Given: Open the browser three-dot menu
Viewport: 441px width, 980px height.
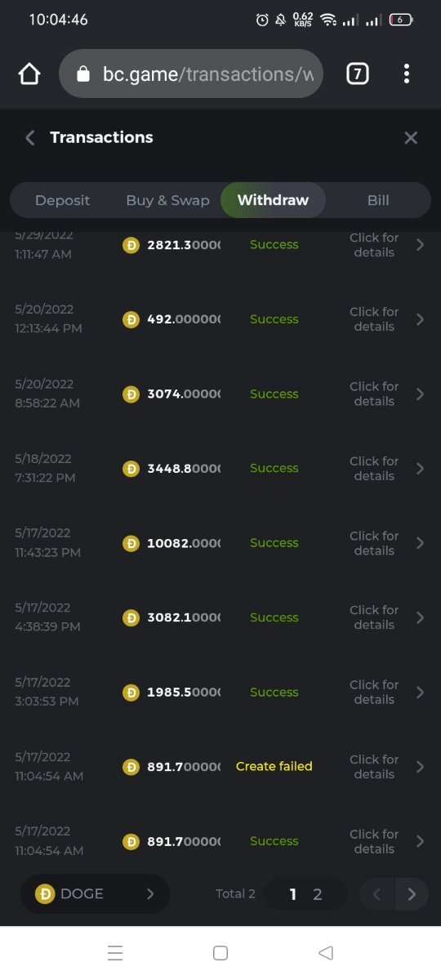Looking at the screenshot, I should coord(406,74).
